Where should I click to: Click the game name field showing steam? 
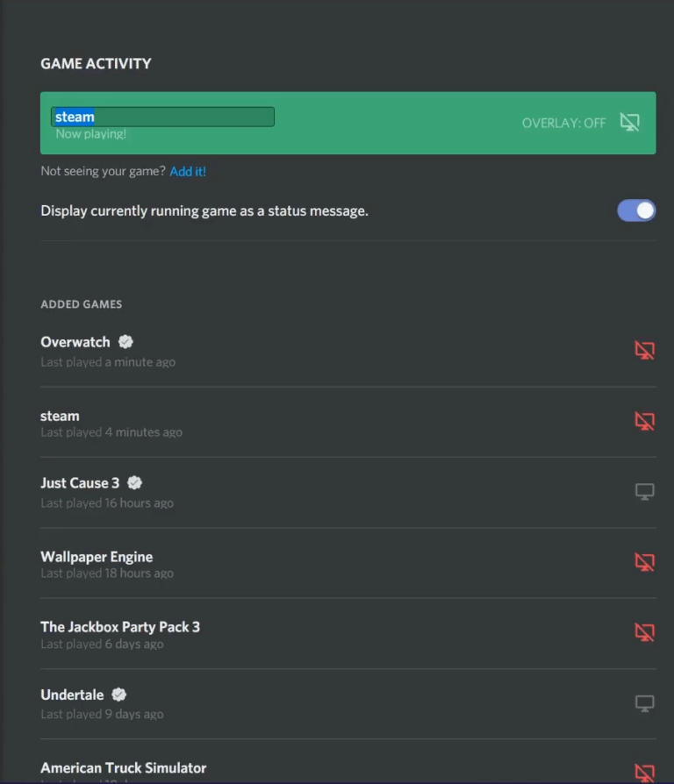(162, 116)
